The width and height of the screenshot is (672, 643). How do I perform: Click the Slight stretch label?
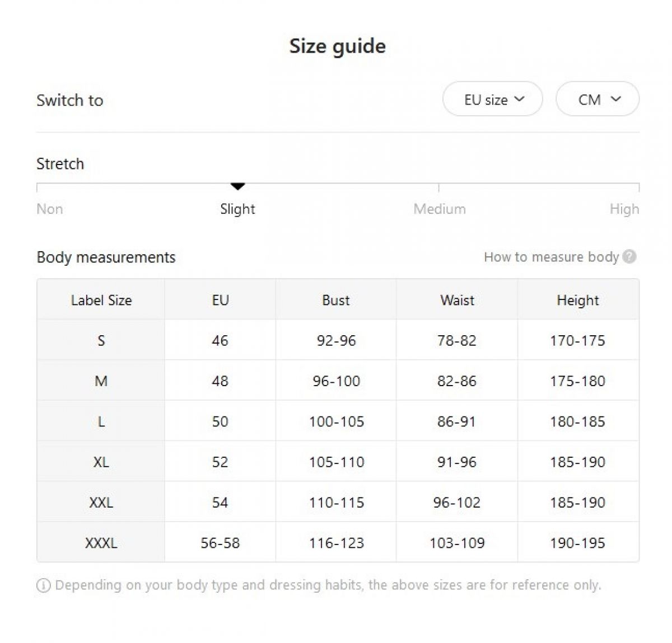237,209
